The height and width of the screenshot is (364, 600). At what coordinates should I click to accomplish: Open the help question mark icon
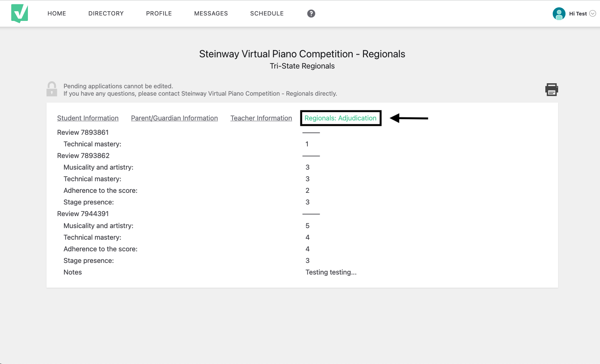311,14
